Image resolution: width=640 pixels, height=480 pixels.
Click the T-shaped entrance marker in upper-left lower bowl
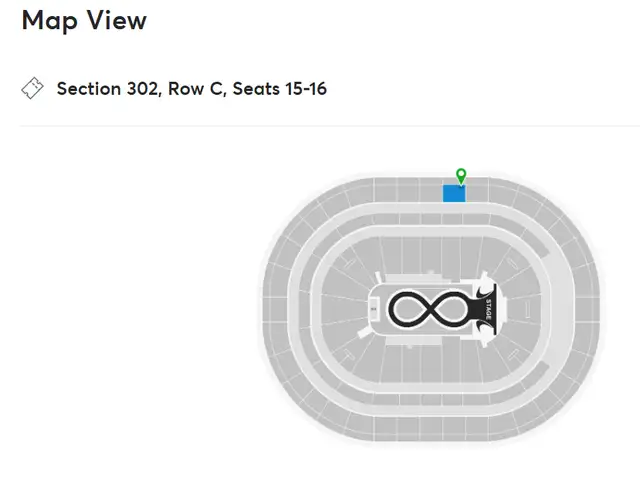tap(350, 261)
